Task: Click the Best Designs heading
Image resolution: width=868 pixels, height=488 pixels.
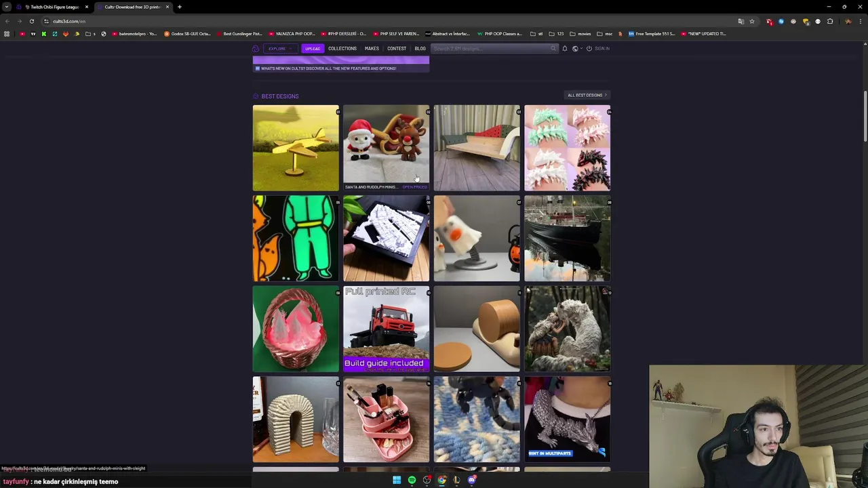Action: (x=279, y=96)
